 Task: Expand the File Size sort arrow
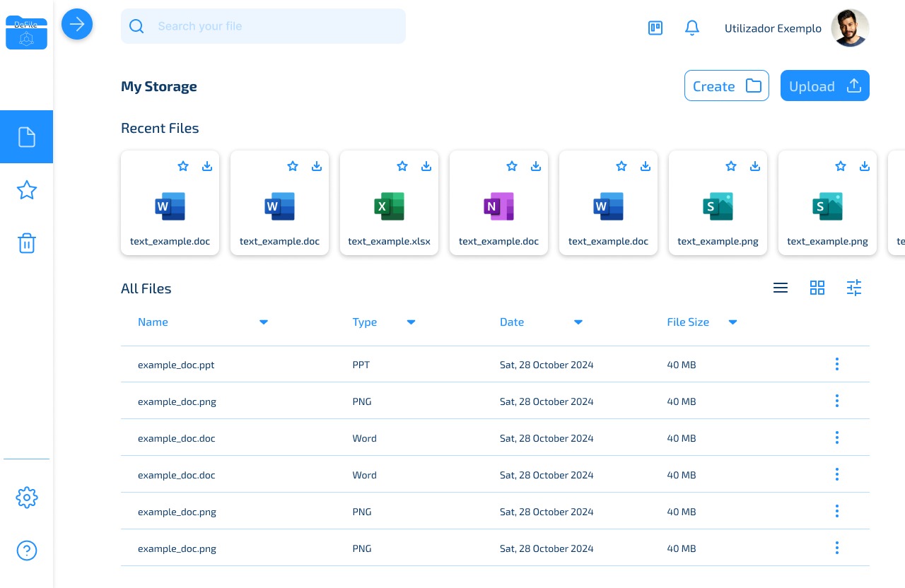point(733,322)
